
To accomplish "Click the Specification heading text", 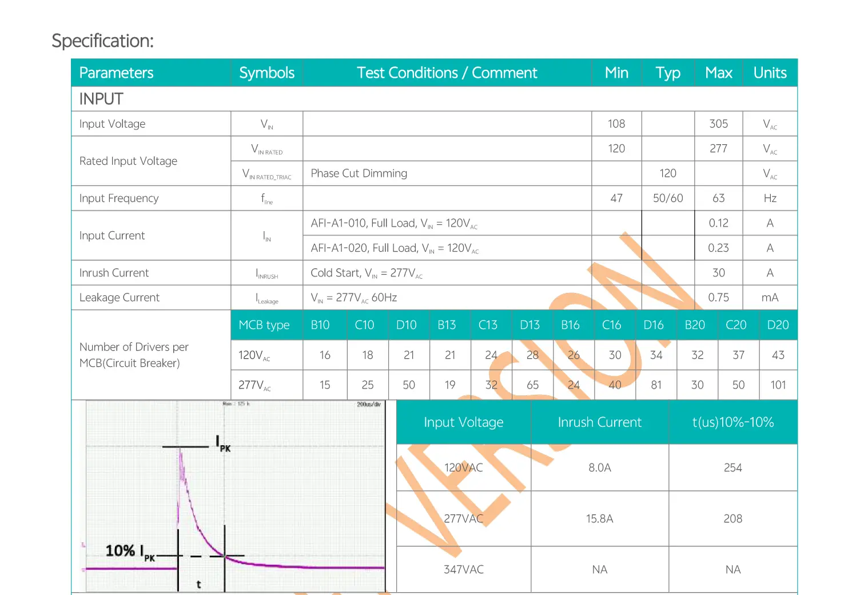I will pos(102,41).
